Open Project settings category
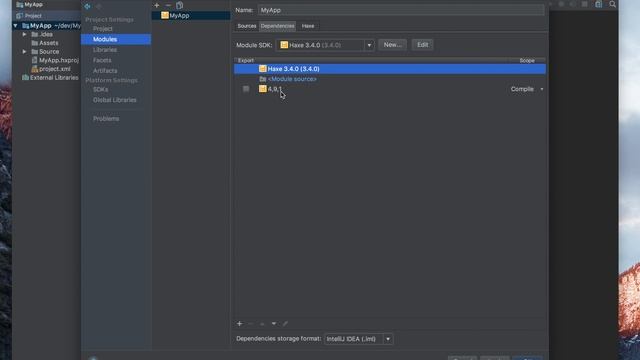 tap(102, 29)
